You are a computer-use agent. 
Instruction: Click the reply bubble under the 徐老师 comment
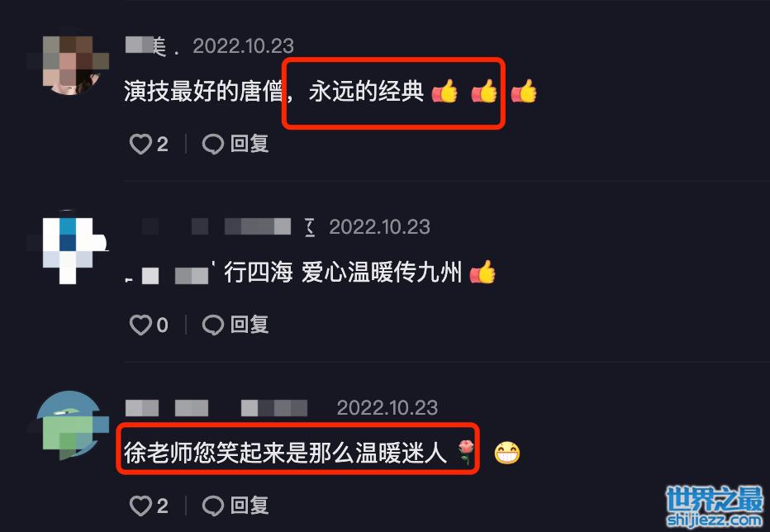point(212,506)
